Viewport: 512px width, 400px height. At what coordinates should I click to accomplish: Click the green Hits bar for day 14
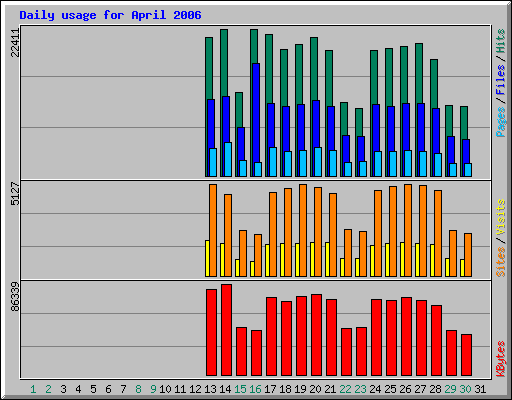click(x=224, y=63)
